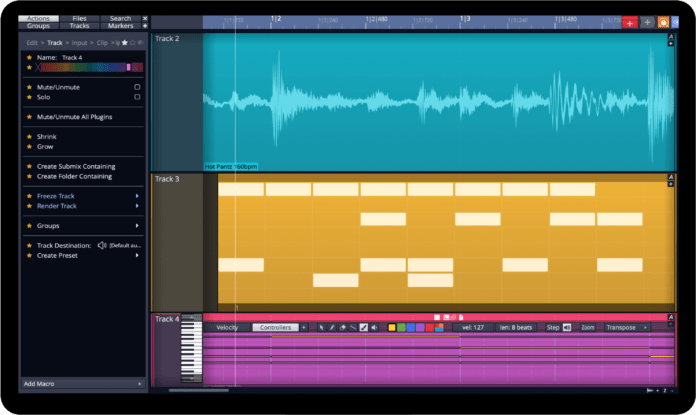Select the pointer tool in MIDI editor toolbar
696x415 pixels.
tap(322, 327)
